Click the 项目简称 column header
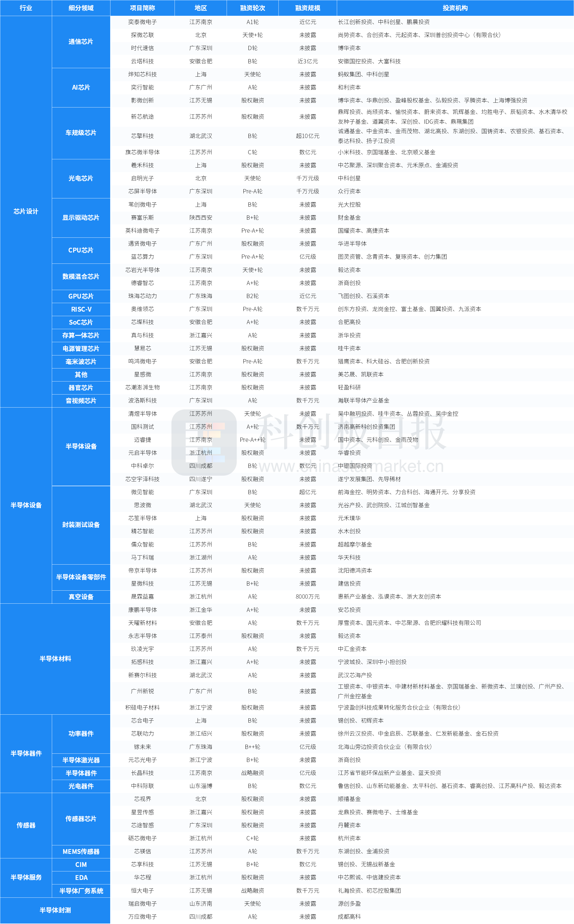This screenshot has width=574, height=924. coord(142,8)
